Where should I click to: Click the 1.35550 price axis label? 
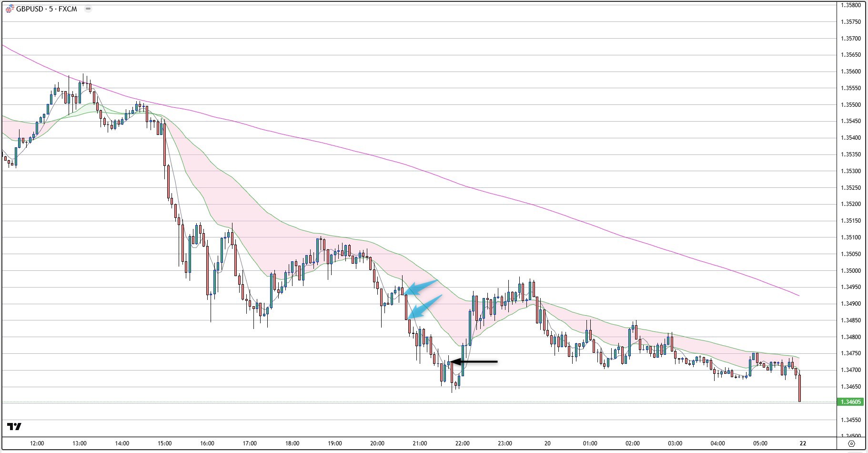pyautogui.click(x=850, y=88)
